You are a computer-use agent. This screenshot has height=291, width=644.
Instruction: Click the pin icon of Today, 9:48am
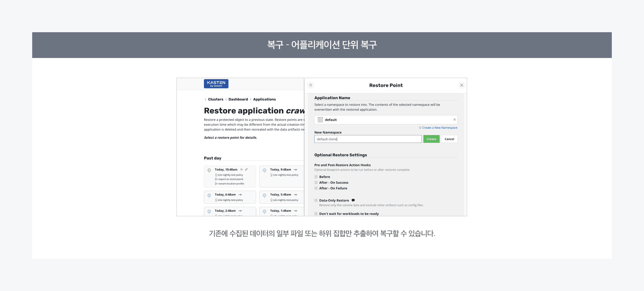click(x=265, y=170)
